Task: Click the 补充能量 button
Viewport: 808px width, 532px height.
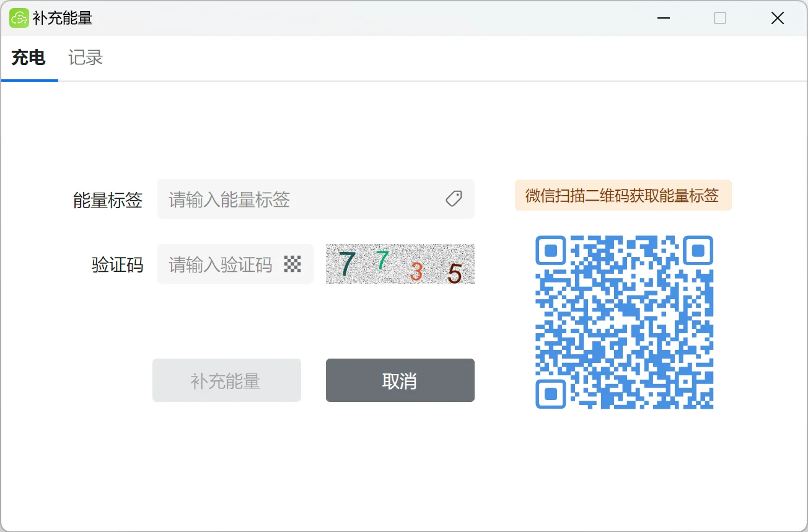Action: tap(227, 380)
